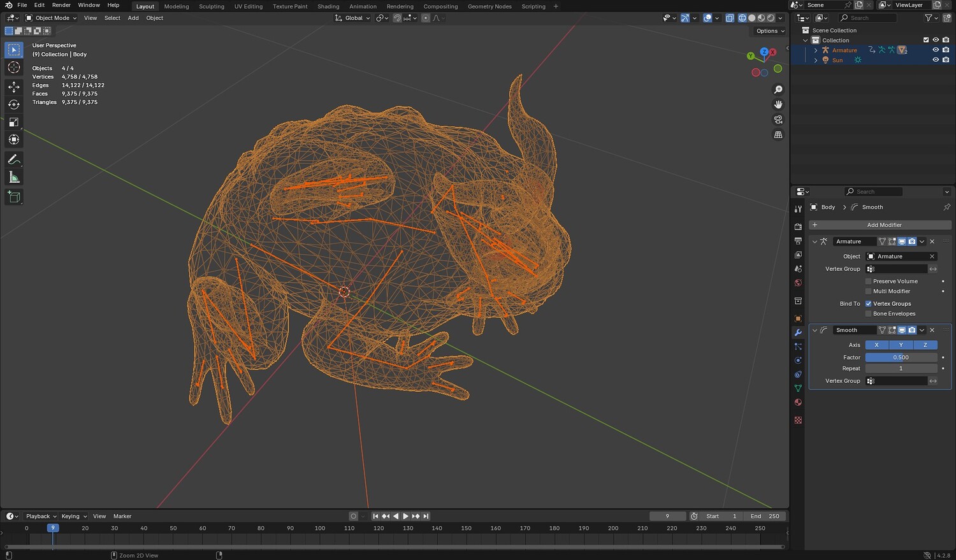The height and width of the screenshot is (560, 956).
Task: Switch to the Sculpting workspace tab
Action: click(212, 6)
